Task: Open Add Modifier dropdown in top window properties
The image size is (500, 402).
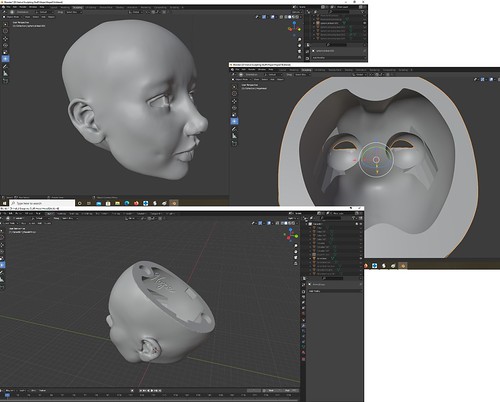Action: (338, 58)
